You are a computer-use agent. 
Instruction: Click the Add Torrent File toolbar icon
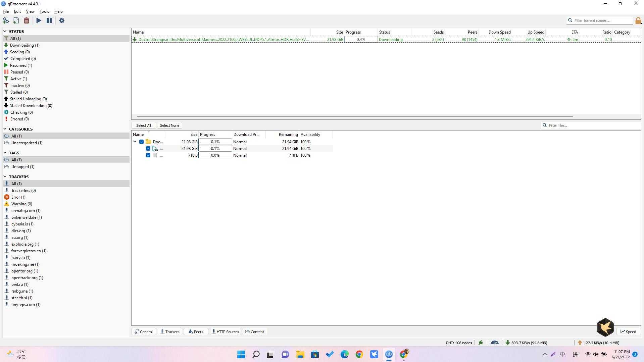pos(16,20)
